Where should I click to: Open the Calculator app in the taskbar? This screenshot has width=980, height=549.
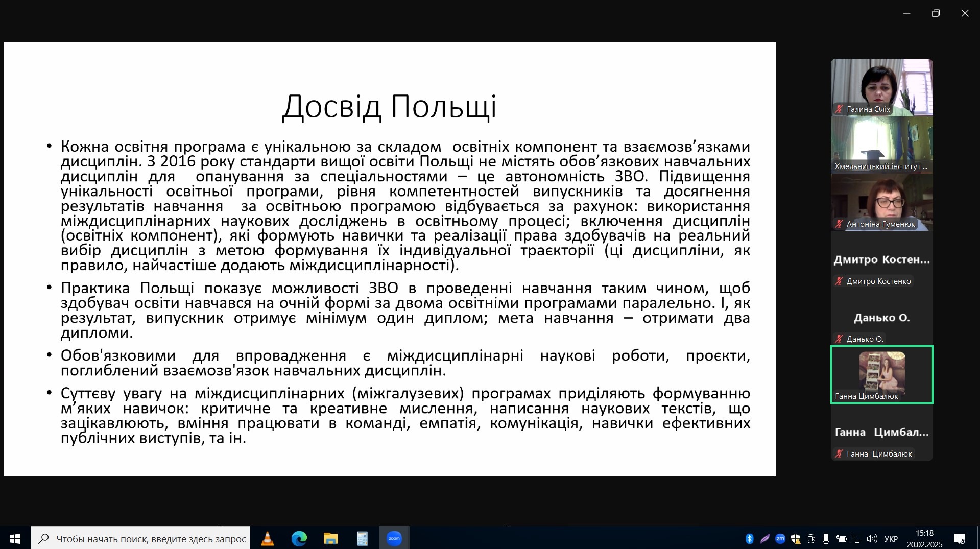[362, 538]
